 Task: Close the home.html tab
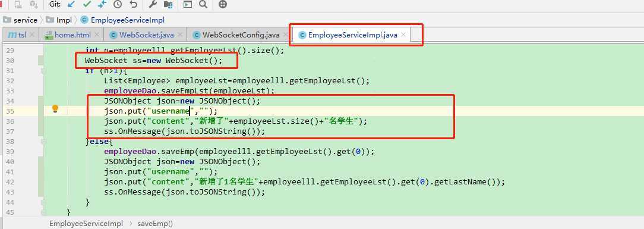(97, 35)
